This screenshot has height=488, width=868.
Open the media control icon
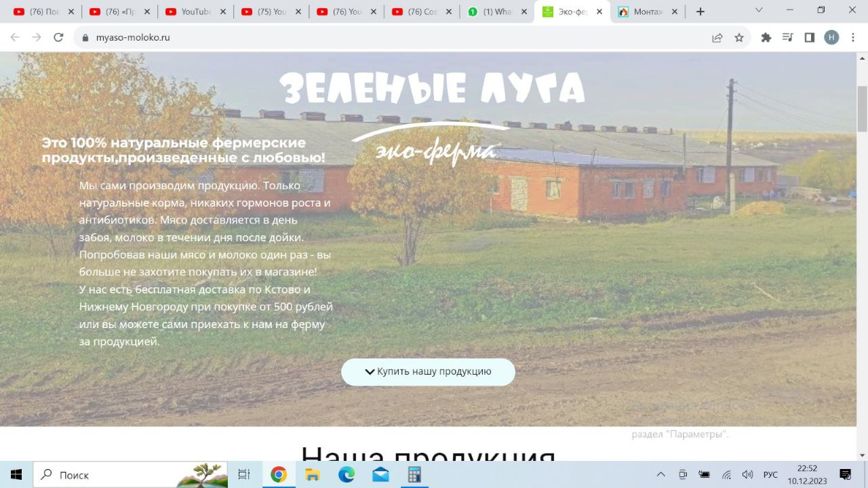click(787, 38)
